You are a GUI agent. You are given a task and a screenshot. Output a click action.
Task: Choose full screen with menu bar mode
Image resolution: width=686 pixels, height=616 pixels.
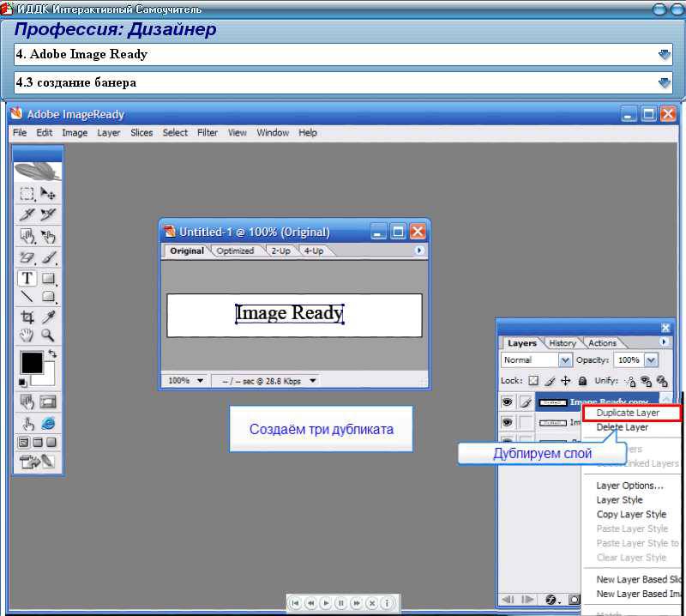(x=38, y=442)
